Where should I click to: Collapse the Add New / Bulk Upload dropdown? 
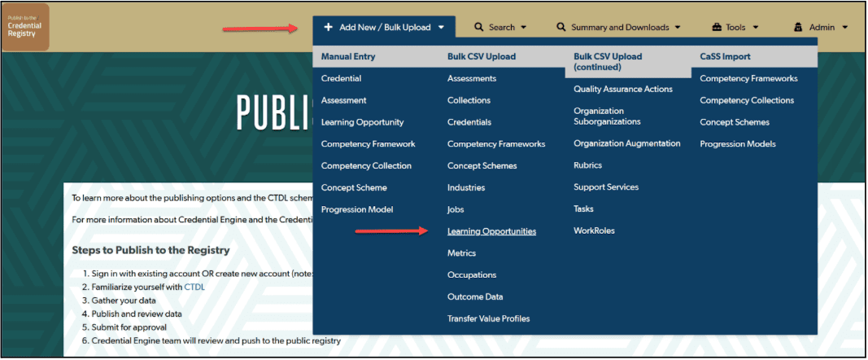(x=441, y=27)
